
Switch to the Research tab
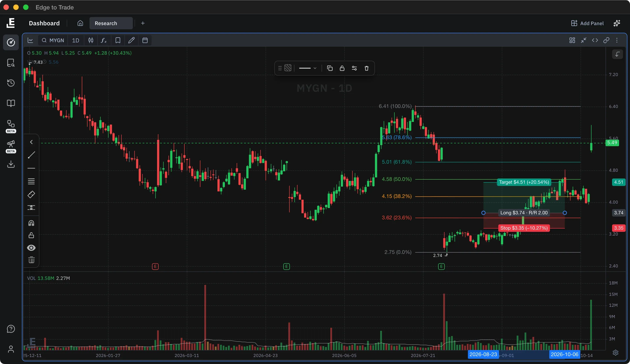coord(111,23)
